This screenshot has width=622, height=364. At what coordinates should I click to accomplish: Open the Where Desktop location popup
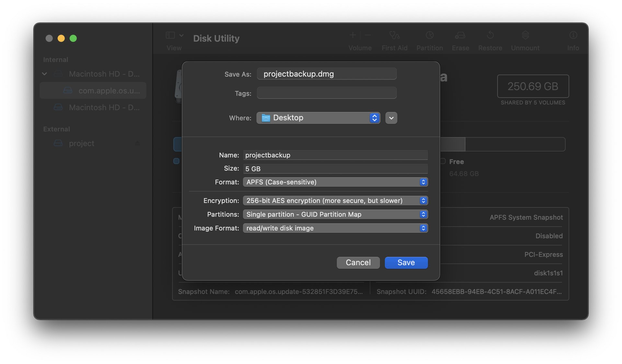tap(318, 118)
